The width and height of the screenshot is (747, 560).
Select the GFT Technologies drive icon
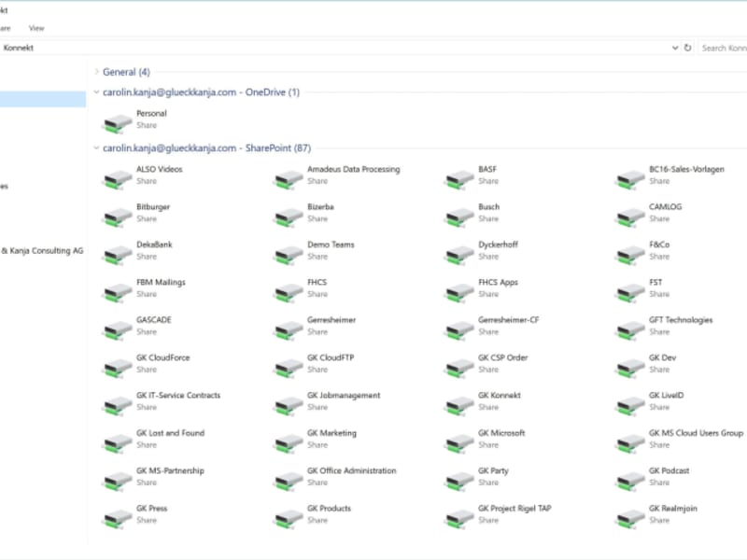pos(630,329)
